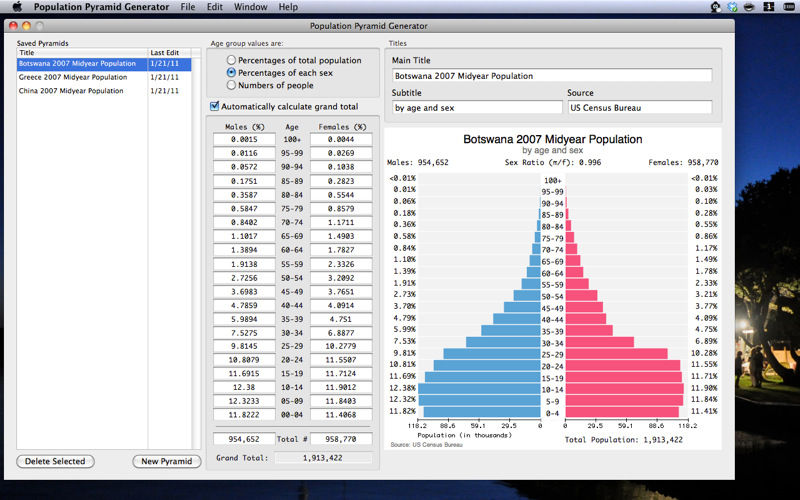The width and height of the screenshot is (800, 500).
Task: Click Males field for age 25-29
Action: coord(244,346)
